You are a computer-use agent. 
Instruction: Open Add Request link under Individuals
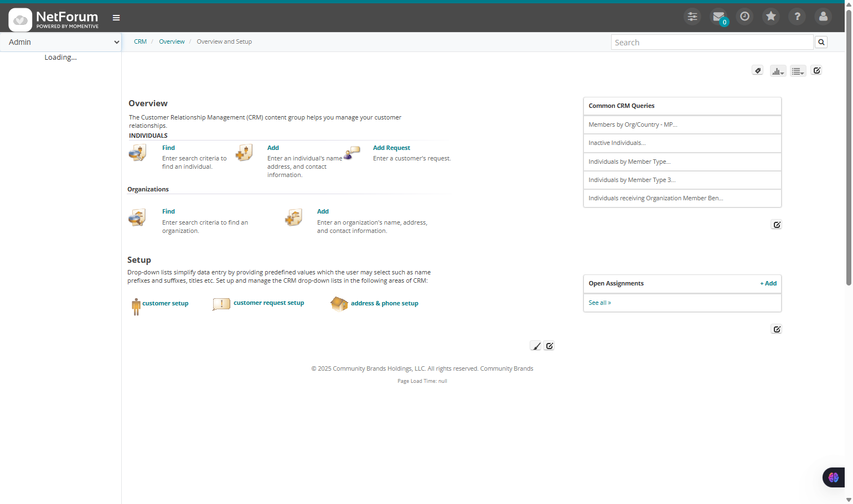point(391,148)
